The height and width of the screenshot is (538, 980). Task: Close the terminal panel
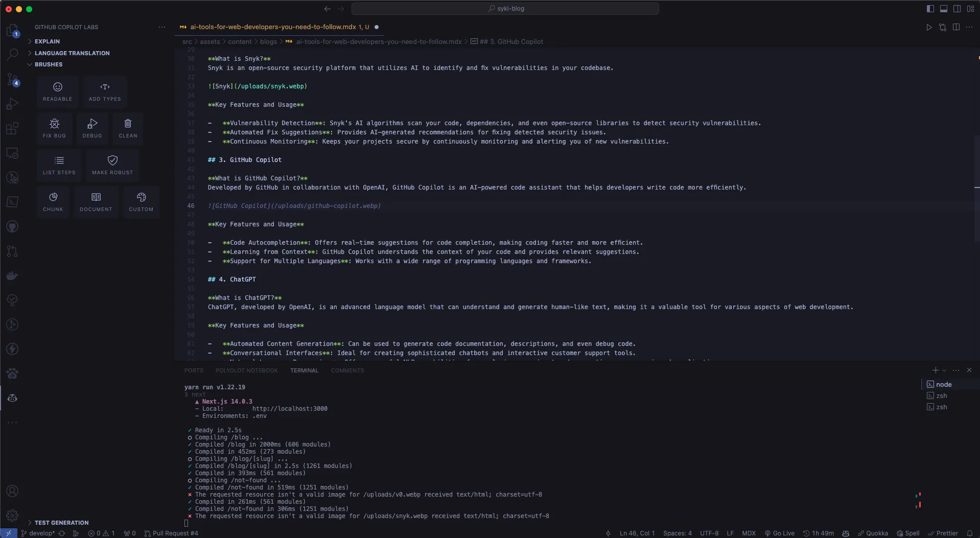pyautogui.click(x=969, y=370)
